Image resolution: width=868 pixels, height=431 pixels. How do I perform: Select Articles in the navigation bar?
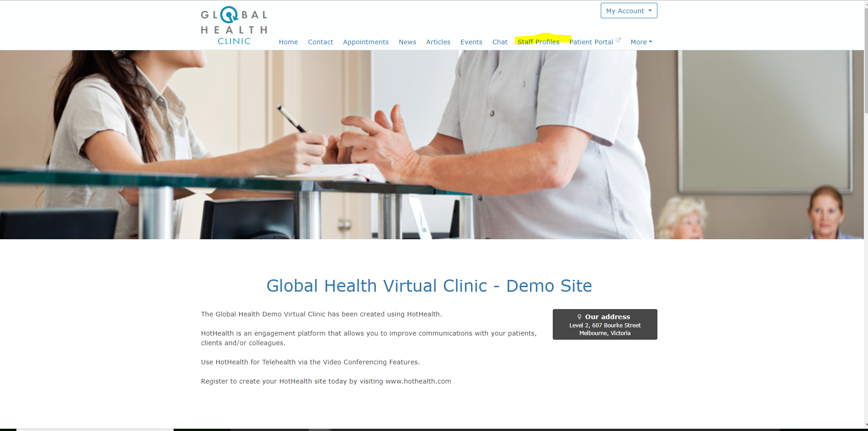pos(438,42)
